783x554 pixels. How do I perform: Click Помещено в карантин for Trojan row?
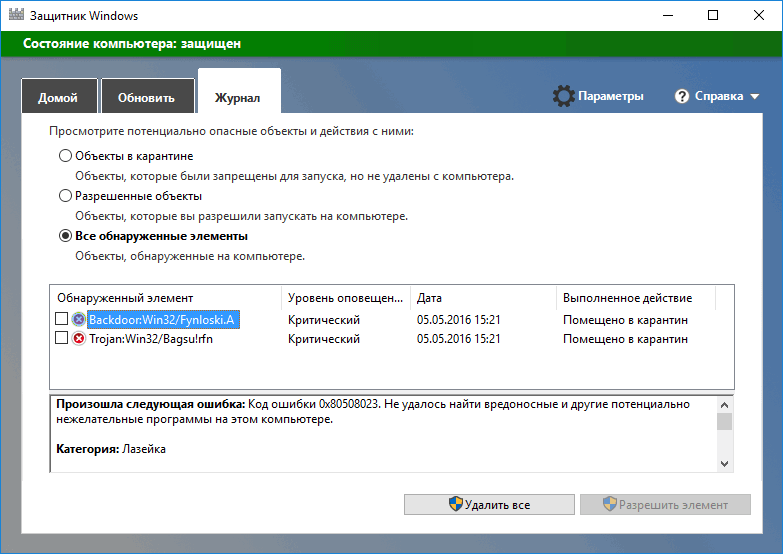click(x=625, y=339)
